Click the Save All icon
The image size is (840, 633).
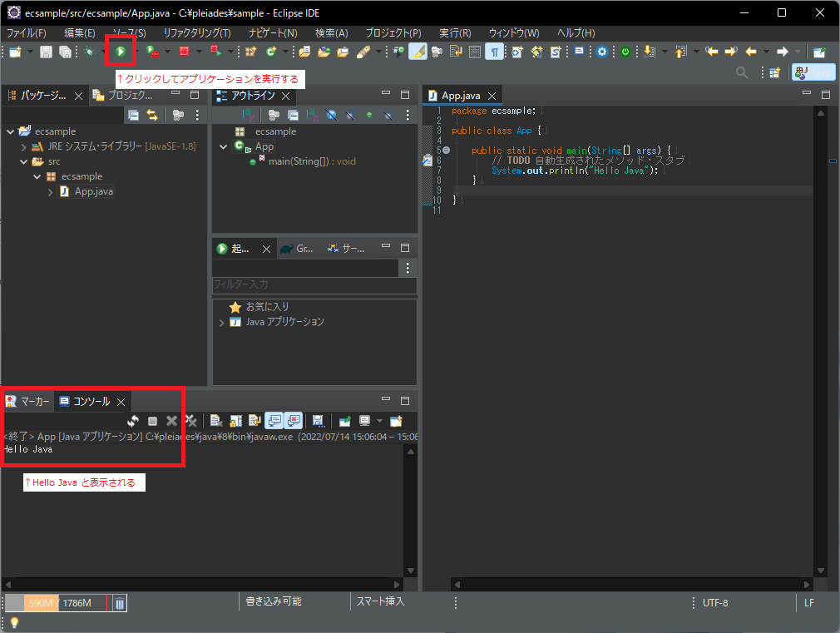[x=65, y=52]
